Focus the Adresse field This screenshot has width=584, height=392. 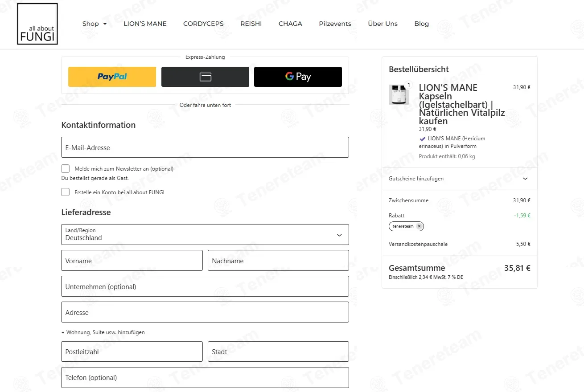205,312
